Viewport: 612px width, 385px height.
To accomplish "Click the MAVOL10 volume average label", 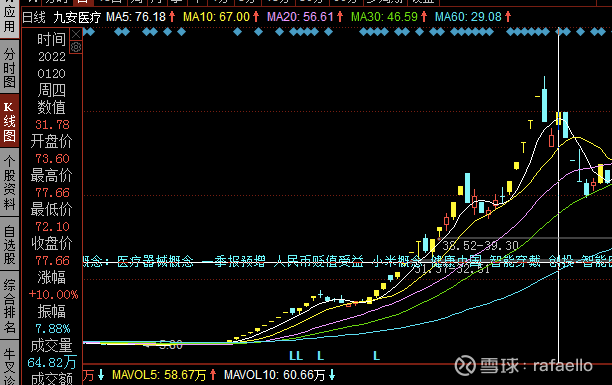I will coord(279,375).
